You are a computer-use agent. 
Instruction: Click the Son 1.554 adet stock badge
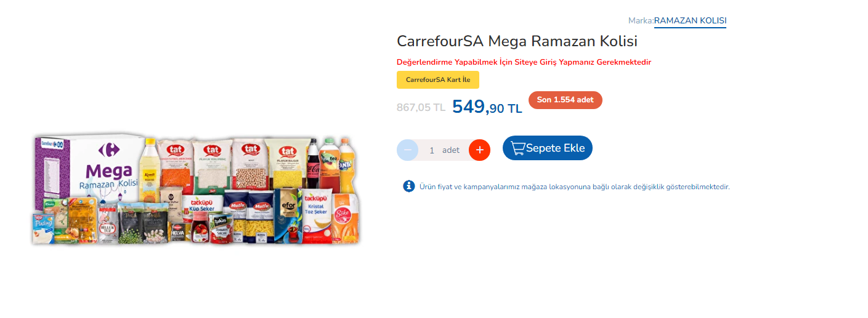tap(565, 100)
